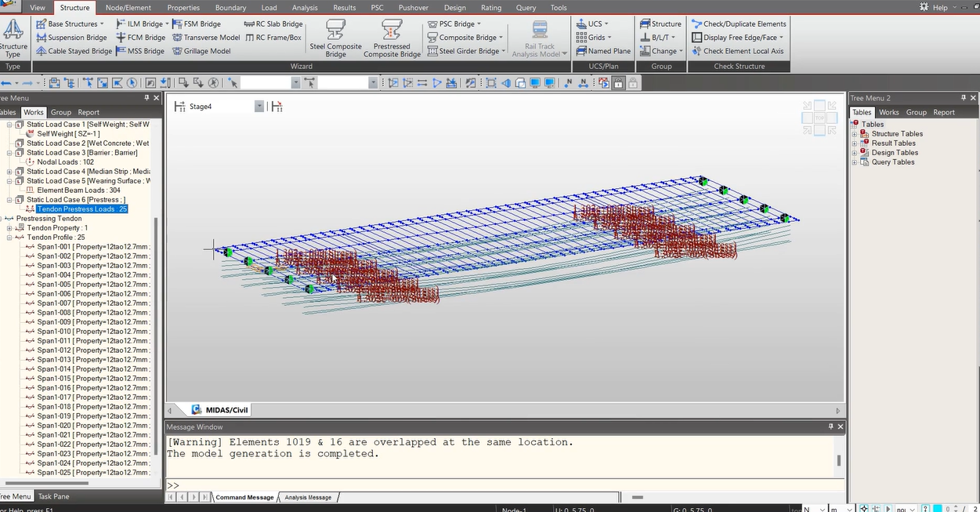Open the Analysis ribbon tab
This screenshot has height=512, width=980.
(305, 7)
